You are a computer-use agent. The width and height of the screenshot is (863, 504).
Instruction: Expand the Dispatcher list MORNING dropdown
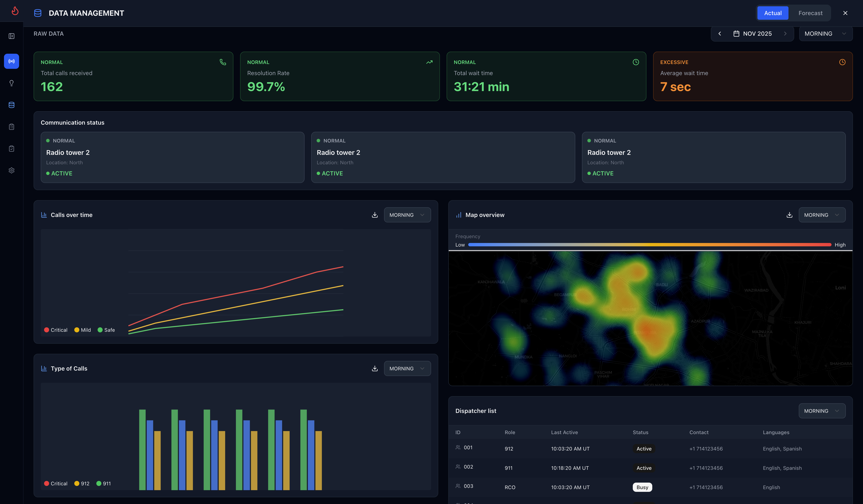(822, 411)
